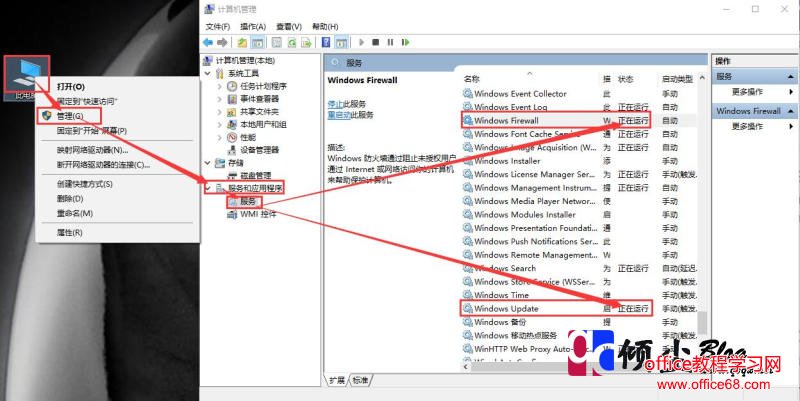Select the Windows Update service row

[579, 309]
